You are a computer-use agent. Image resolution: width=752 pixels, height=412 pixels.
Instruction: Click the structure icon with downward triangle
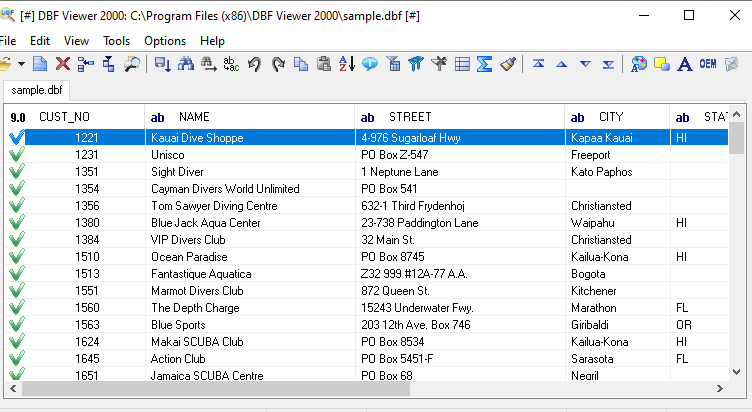pos(109,64)
